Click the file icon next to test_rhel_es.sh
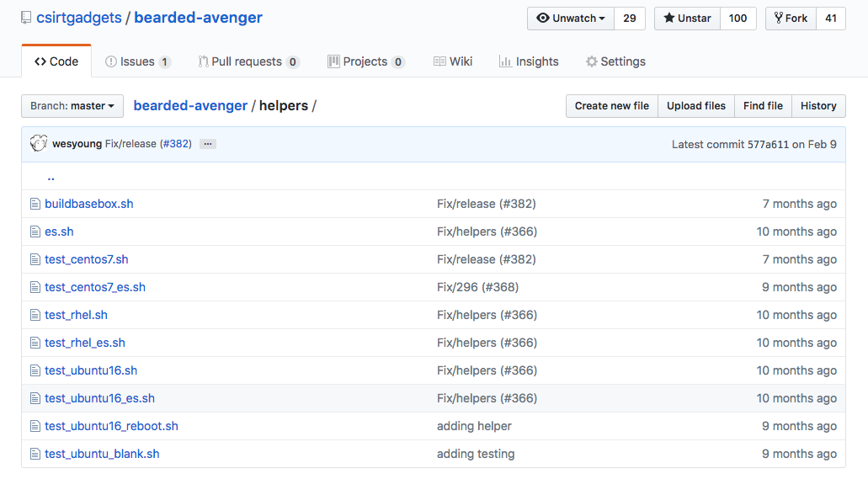This screenshot has height=495, width=868. coord(35,343)
